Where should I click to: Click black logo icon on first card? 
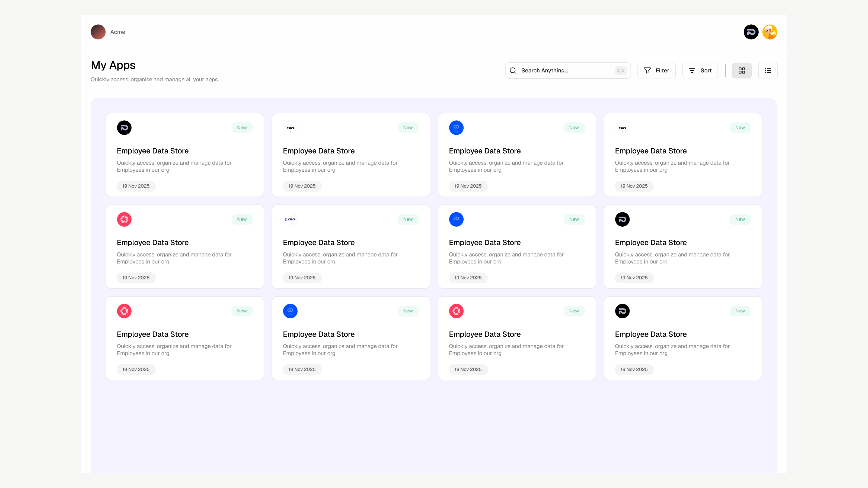tap(124, 128)
